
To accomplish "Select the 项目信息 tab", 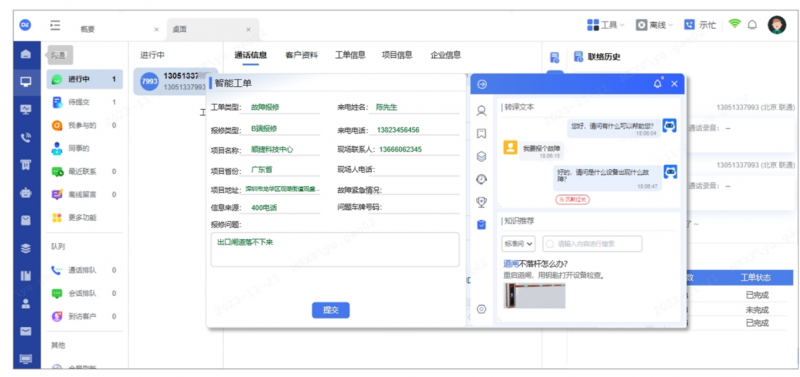I will (x=397, y=55).
